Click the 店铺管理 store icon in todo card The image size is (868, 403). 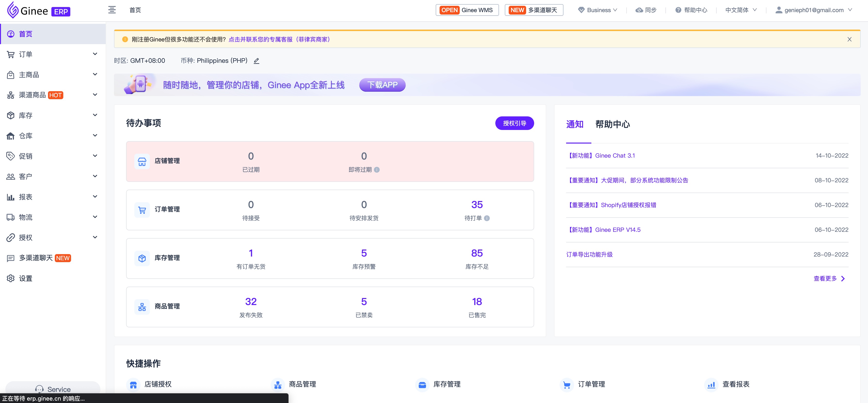[142, 161]
